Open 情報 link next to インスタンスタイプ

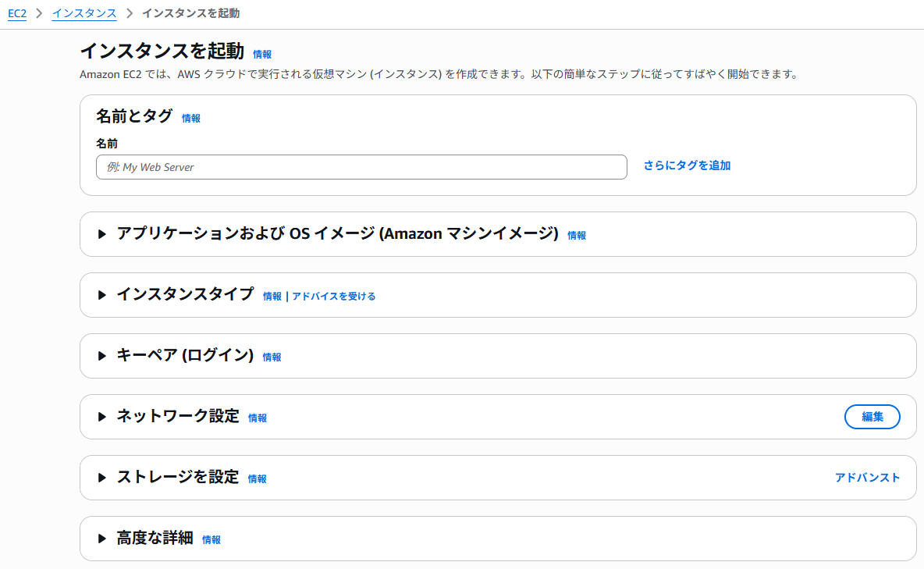[272, 296]
